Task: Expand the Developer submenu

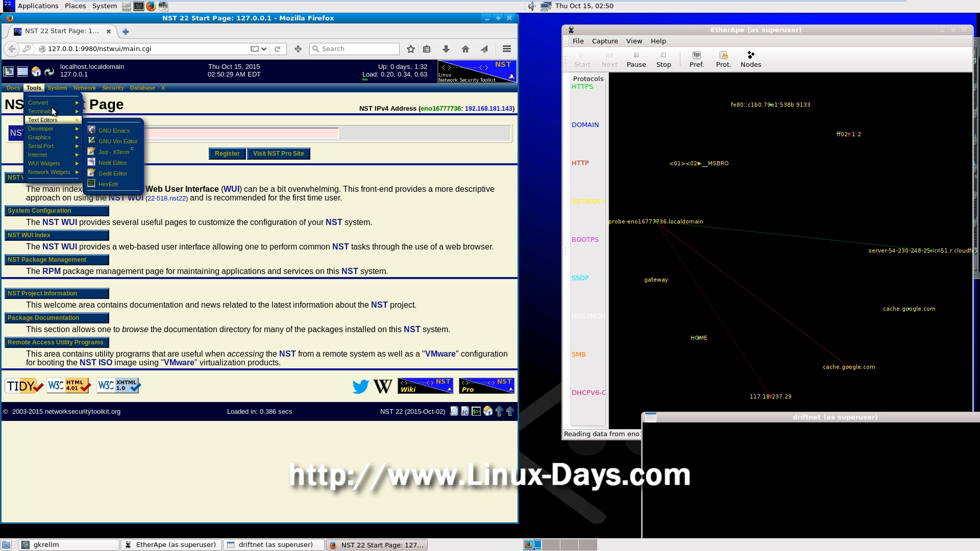Action: (x=53, y=129)
